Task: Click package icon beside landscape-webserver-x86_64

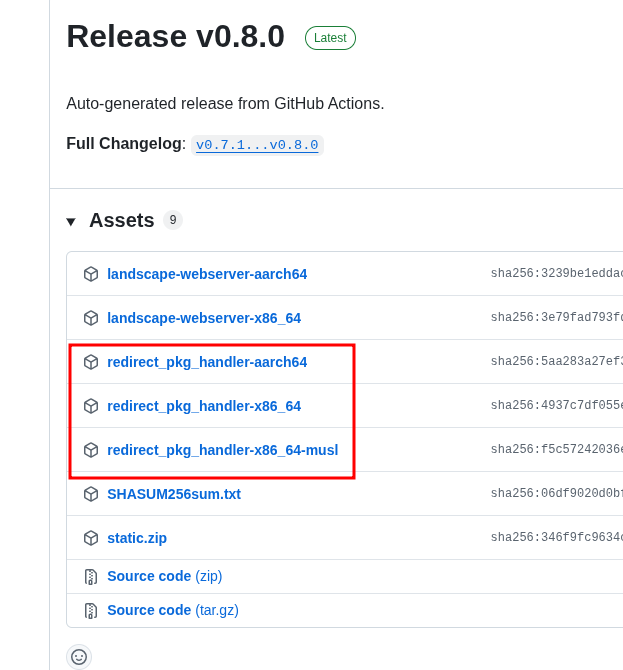Action: click(91, 318)
